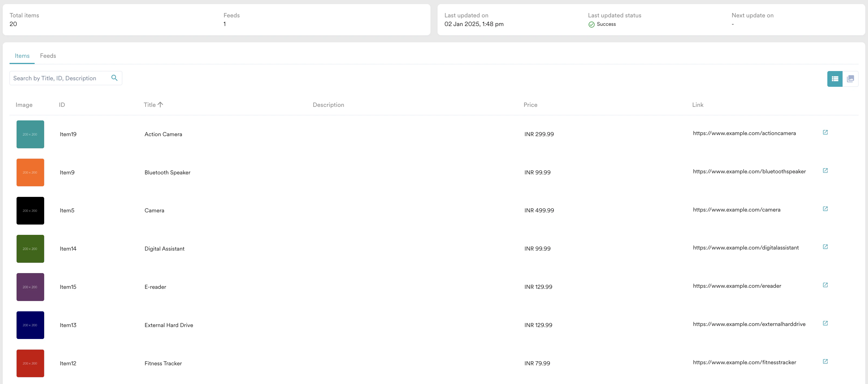
Task: Click the external link icon next to E-reader
Action: [825, 285]
